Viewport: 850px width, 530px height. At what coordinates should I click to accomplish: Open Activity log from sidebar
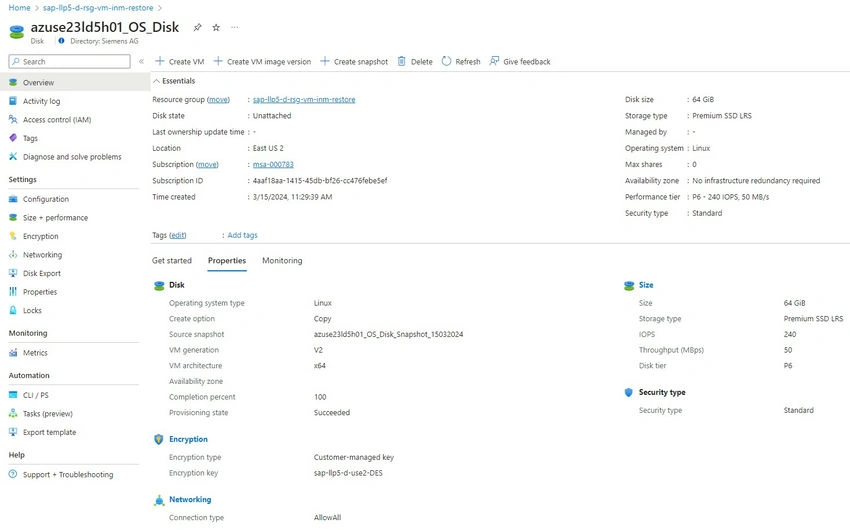tap(41, 101)
